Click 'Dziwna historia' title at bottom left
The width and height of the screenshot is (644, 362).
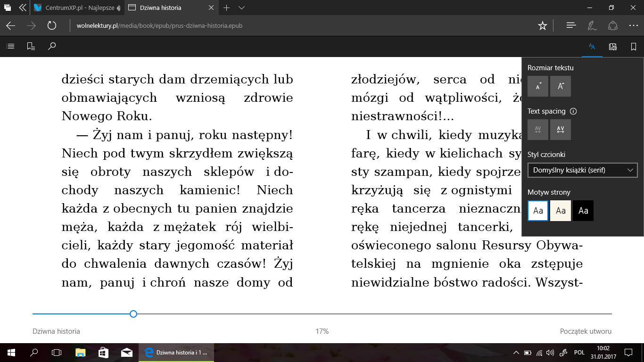coord(56,331)
